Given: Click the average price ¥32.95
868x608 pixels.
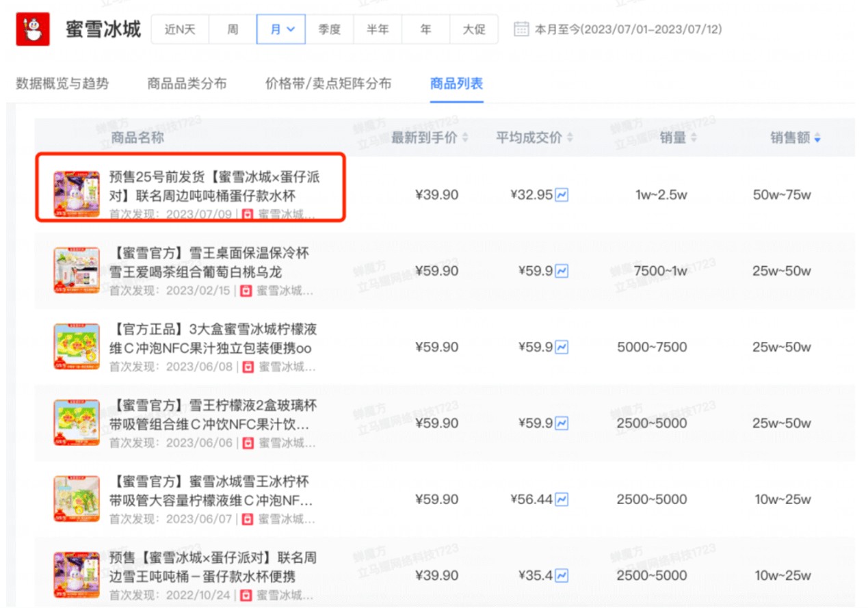Looking at the screenshot, I should [531, 195].
